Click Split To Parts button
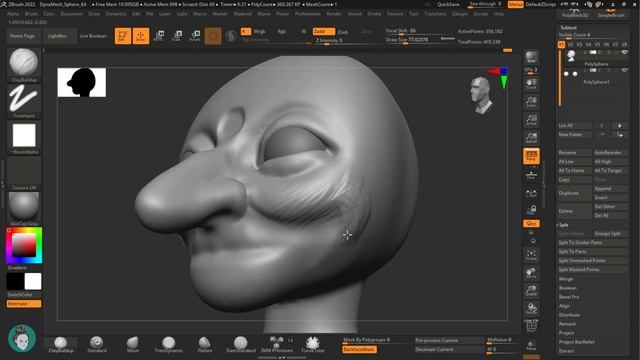The width and height of the screenshot is (640, 360). click(593, 252)
